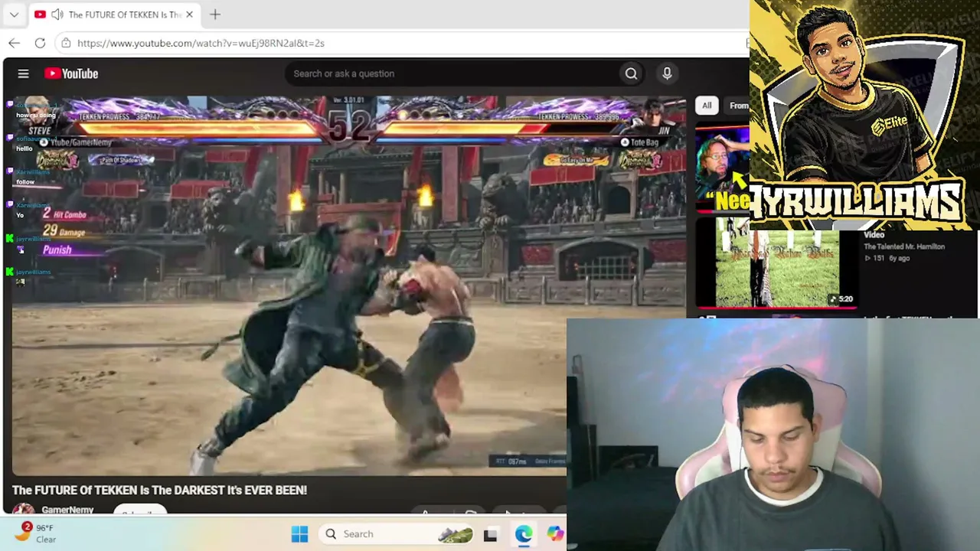Open "The Talented Mr. Hamilton" channel link

click(x=904, y=246)
